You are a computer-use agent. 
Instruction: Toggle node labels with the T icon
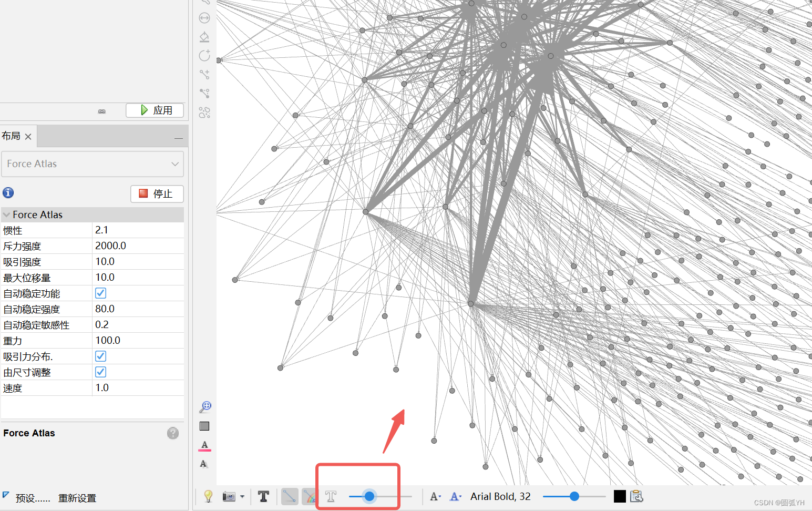263,496
